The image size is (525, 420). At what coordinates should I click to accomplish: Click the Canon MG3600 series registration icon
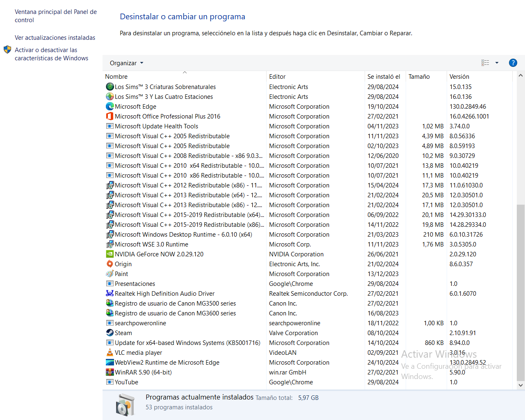pos(110,313)
